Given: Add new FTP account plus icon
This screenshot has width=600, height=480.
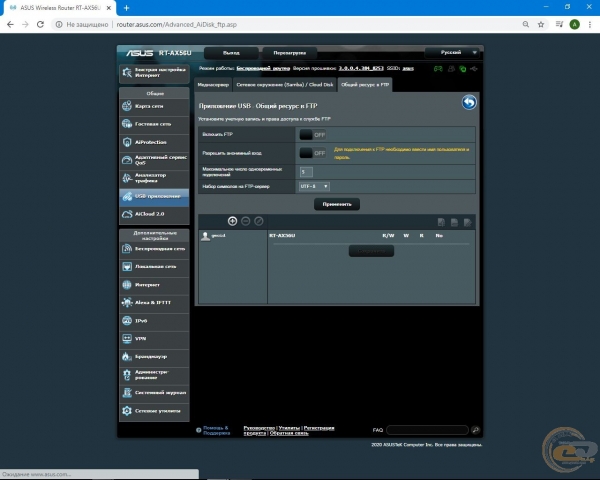Looking at the screenshot, I should pyautogui.click(x=232, y=221).
